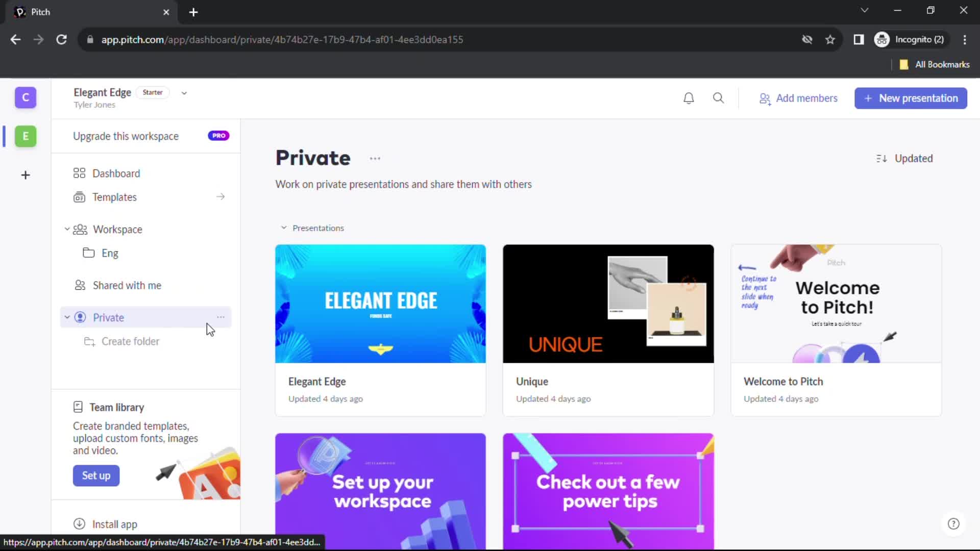Collapse the Workspace section
The image size is (980, 551).
(66, 229)
